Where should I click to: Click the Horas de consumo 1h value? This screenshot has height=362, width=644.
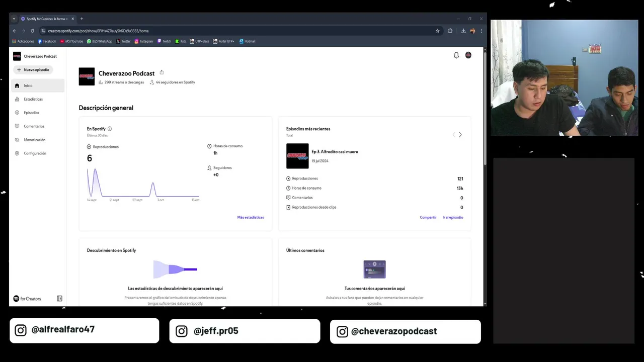215,153
